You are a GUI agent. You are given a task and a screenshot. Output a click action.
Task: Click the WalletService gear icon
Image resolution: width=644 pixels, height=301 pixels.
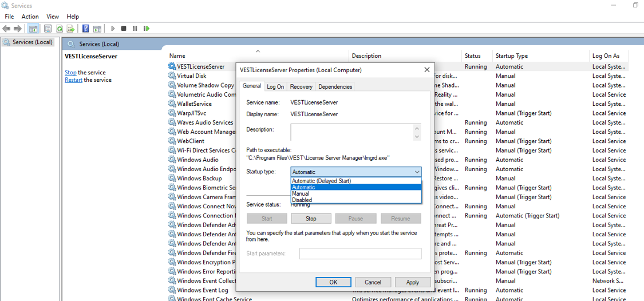pos(172,104)
